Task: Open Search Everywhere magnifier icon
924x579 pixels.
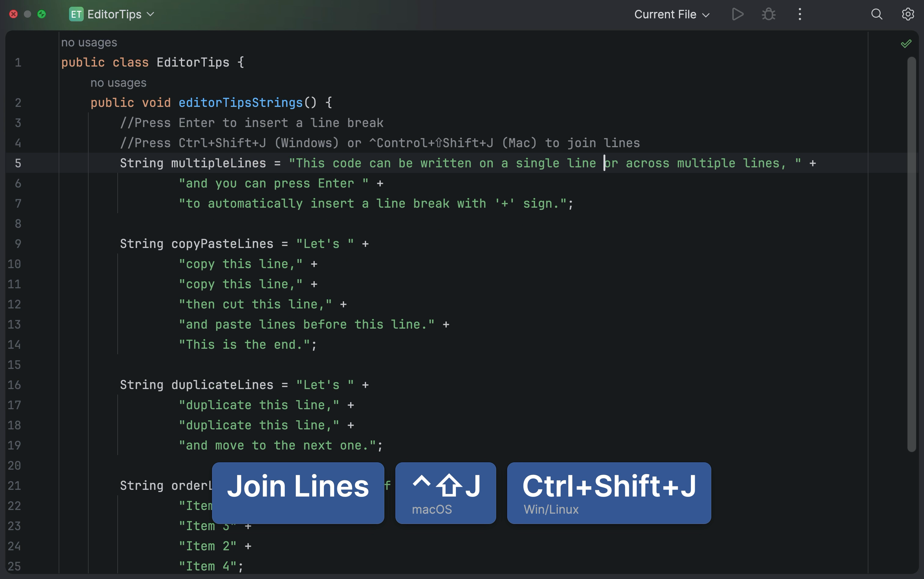Action: pyautogui.click(x=877, y=15)
